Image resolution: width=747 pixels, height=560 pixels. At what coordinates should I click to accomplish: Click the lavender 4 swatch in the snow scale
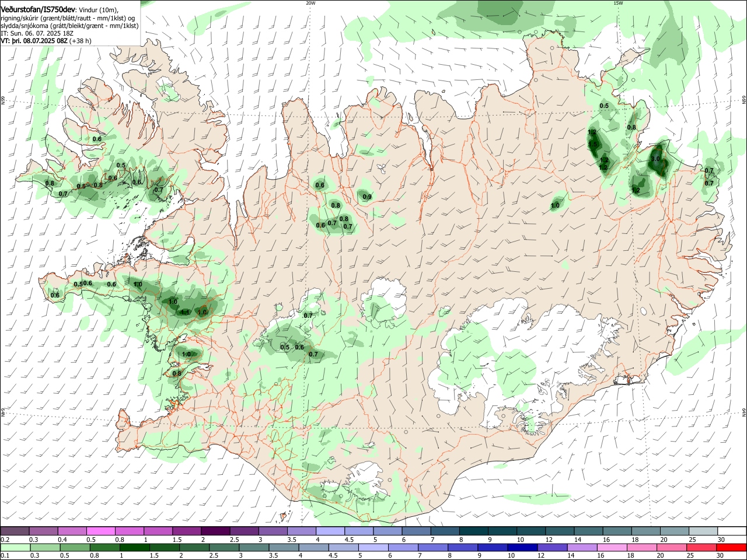pyautogui.click(x=329, y=531)
